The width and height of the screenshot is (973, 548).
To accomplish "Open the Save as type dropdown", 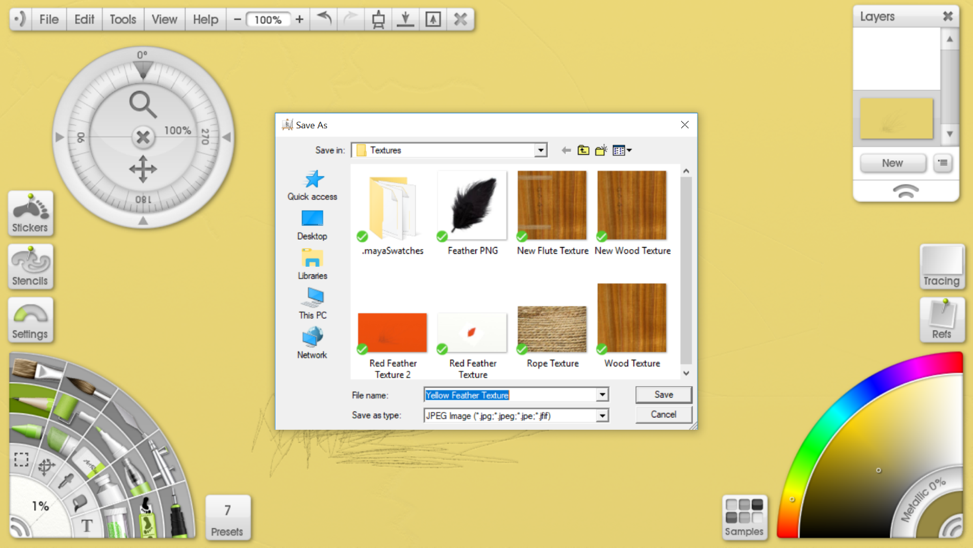I will pos(602,415).
